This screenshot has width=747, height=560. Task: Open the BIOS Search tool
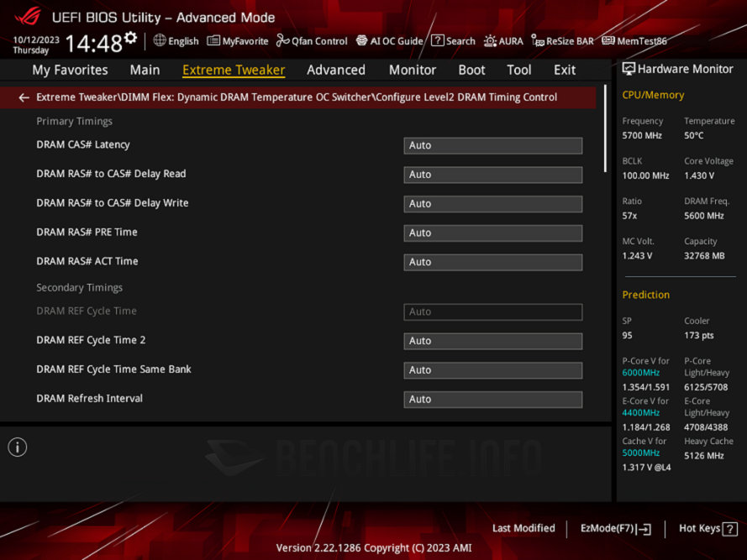453,40
